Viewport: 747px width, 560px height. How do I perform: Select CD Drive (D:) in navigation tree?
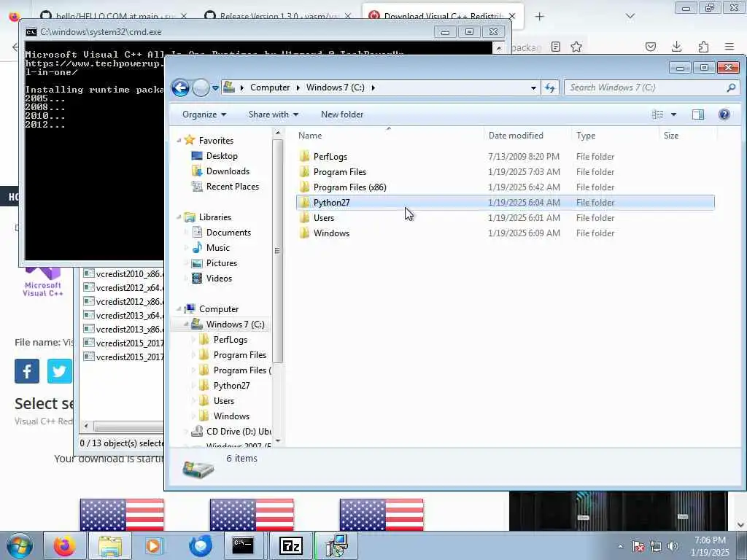pyautogui.click(x=239, y=432)
